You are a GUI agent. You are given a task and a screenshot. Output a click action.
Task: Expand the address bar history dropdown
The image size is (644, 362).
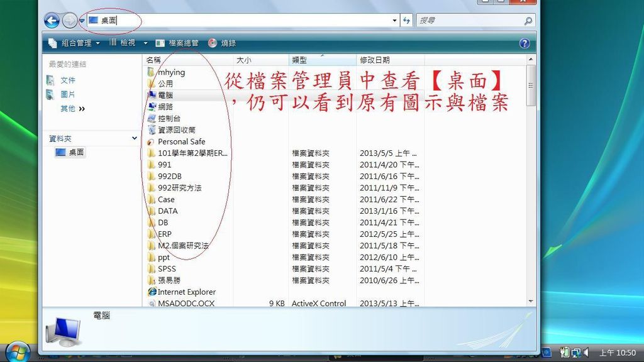point(394,20)
